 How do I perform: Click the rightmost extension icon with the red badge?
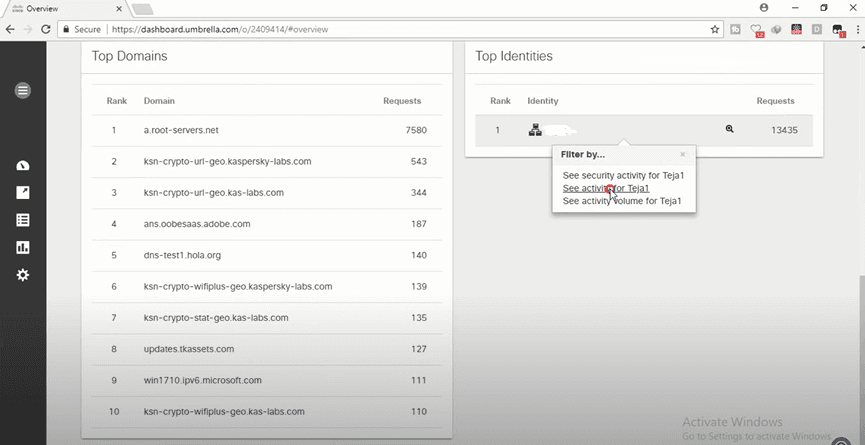(x=838, y=30)
